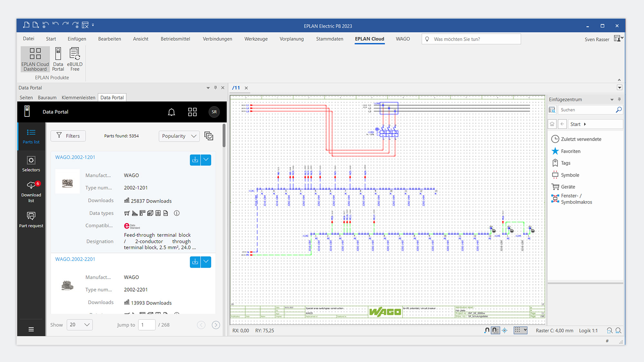Zoom to window area in status bar

coord(609,330)
